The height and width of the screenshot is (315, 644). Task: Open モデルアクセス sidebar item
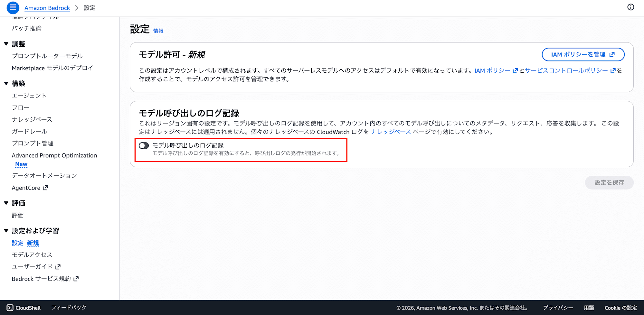(x=32, y=255)
